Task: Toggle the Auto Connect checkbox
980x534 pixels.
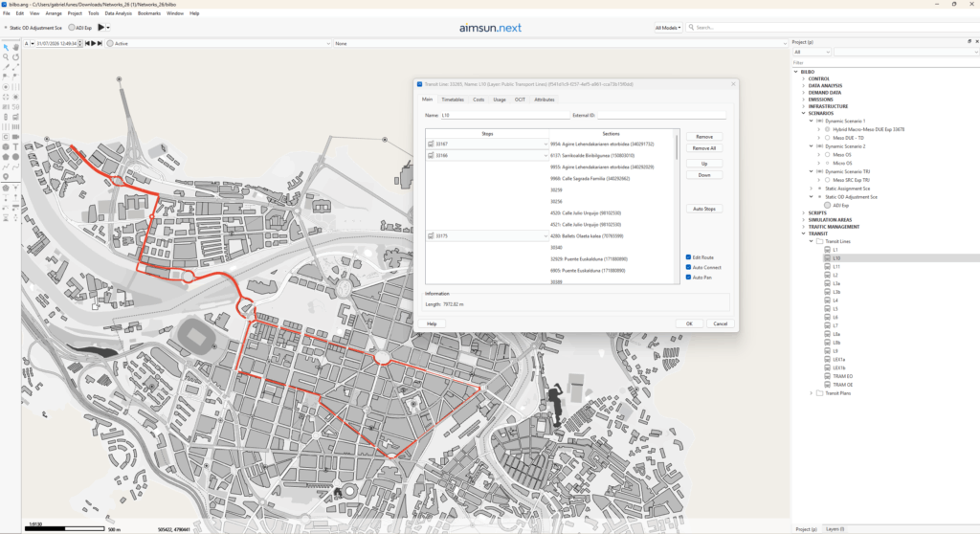Action: coord(688,267)
